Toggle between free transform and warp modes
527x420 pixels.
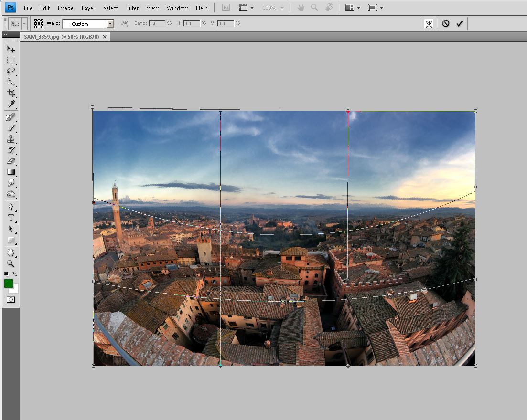[429, 23]
